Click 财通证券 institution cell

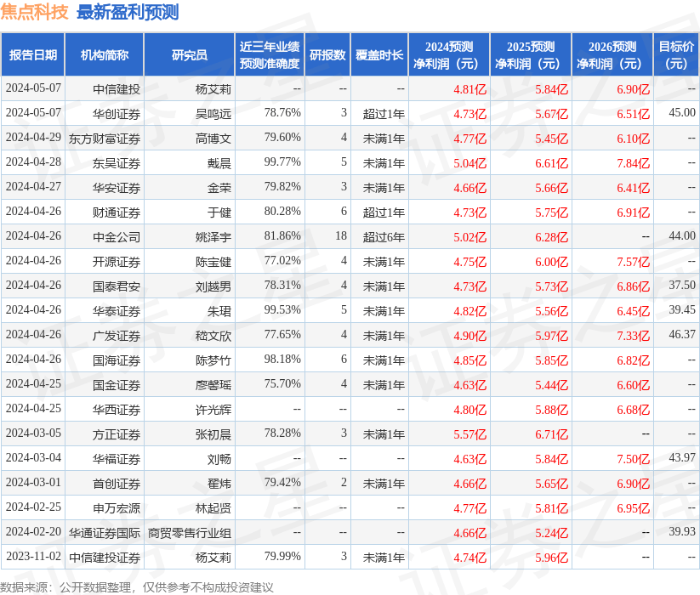click(x=117, y=212)
